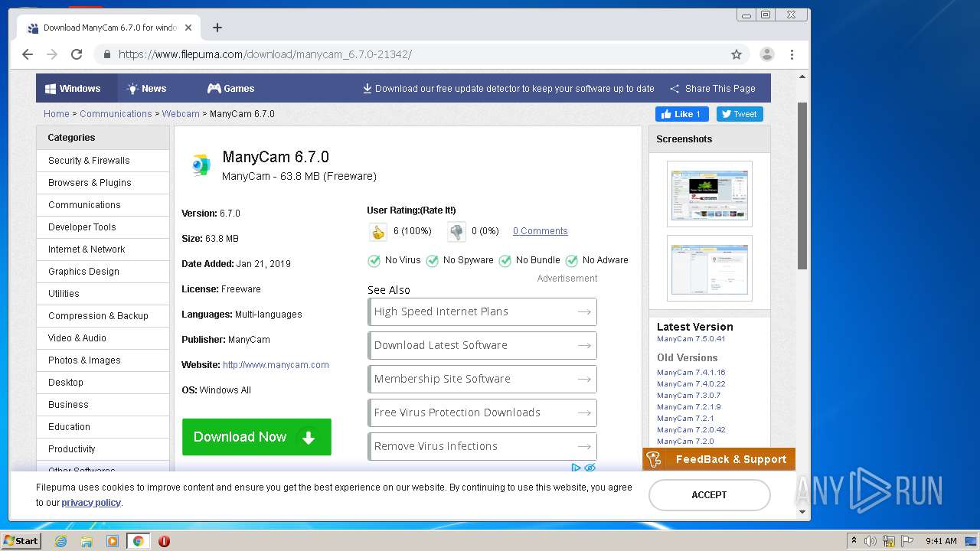Screen dimensions: 980x551
Task: Click High Speed Internet Plans ad
Action: [482, 311]
